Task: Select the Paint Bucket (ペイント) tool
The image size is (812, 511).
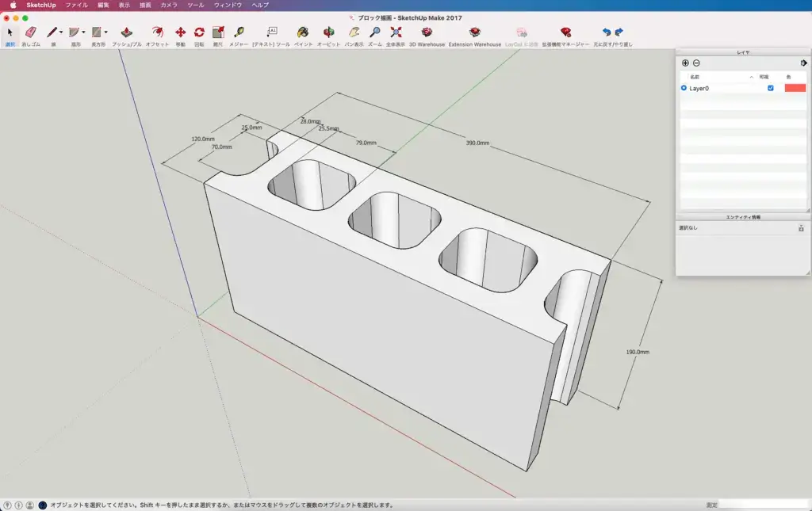Action: point(303,32)
